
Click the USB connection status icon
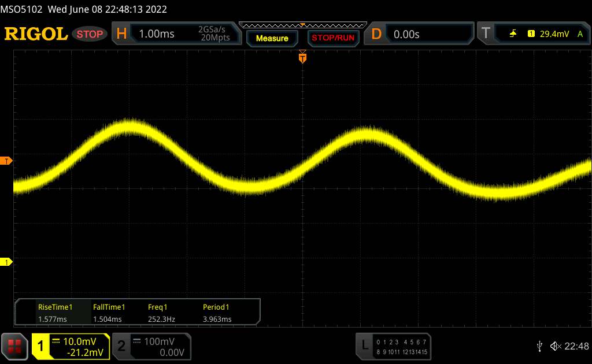pyautogui.click(x=539, y=346)
